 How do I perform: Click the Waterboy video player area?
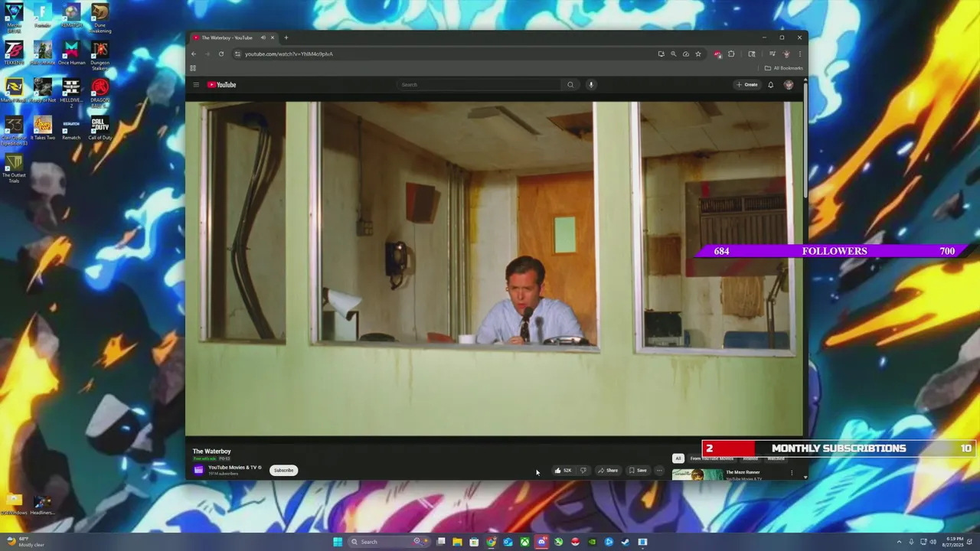coord(494,268)
